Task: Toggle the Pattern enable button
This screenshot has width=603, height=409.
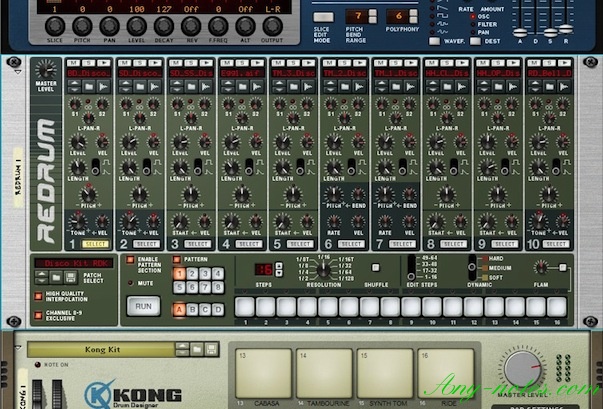Action: [177, 259]
